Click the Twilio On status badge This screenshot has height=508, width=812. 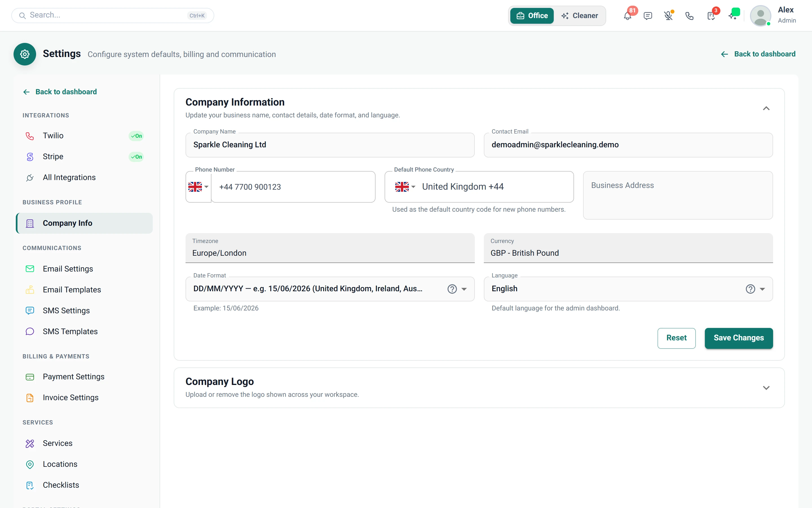coord(136,136)
